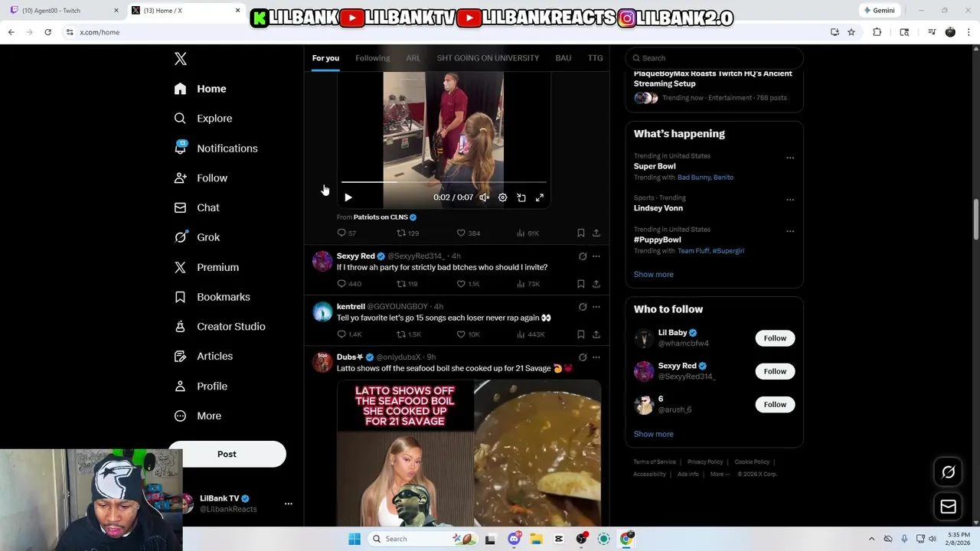Screen dimensions: 980x551
Task: Open Gemini button in Chrome
Action: pyautogui.click(x=878, y=10)
